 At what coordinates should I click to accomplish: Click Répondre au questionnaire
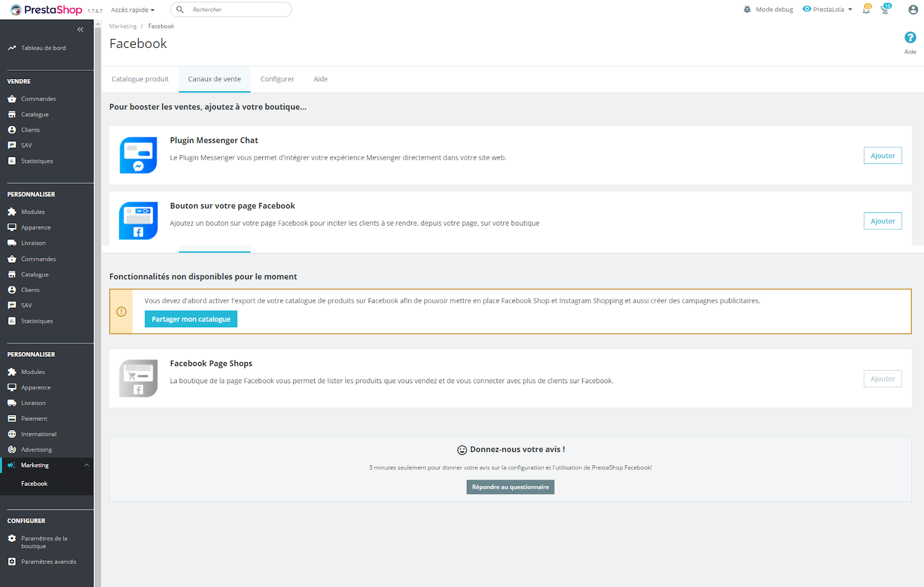click(x=511, y=488)
